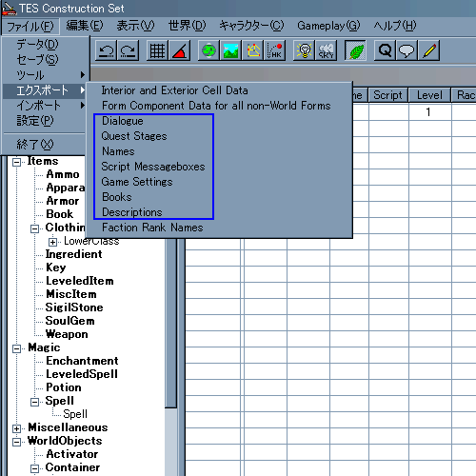Viewport: 476px width, 476px height.
Task: Toggle the SKY toolbar icon
Action: point(326,50)
